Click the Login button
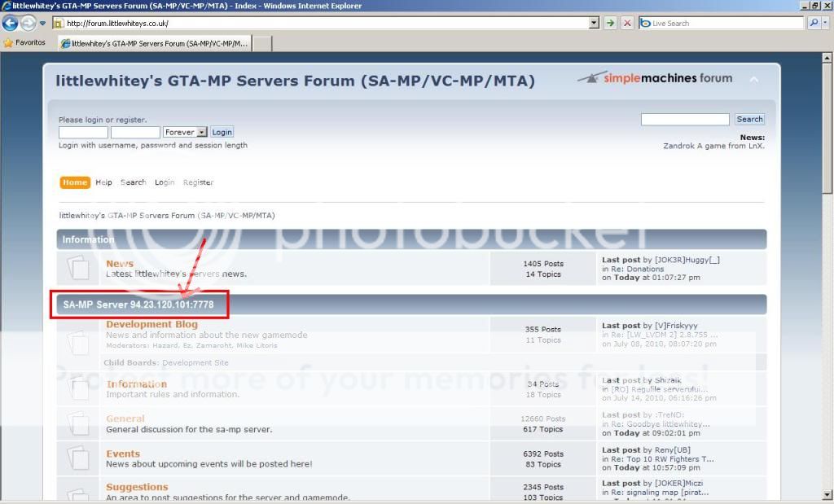The width and height of the screenshot is (834, 504). click(x=222, y=133)
